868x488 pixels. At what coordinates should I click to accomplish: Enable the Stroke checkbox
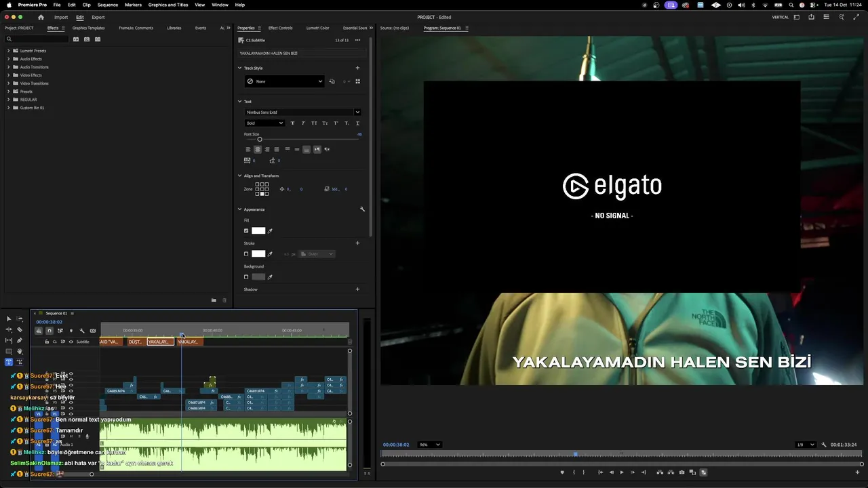(x=246, y=254)
